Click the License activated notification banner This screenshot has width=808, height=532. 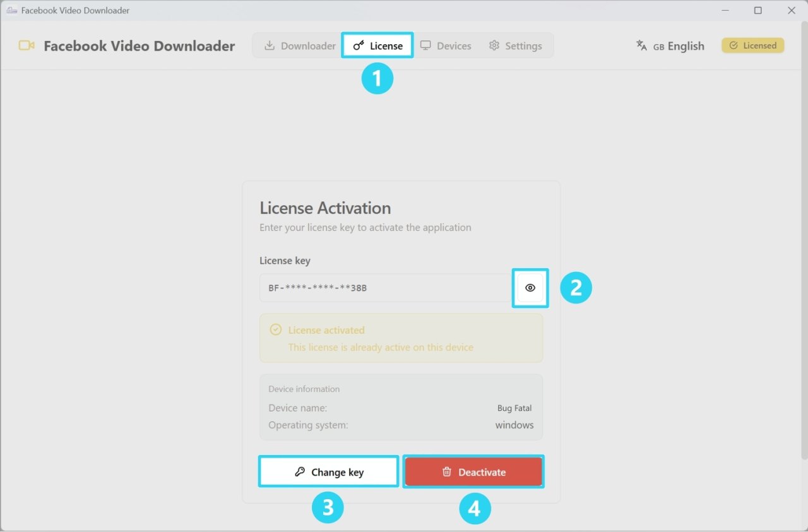tap(401, 338)
